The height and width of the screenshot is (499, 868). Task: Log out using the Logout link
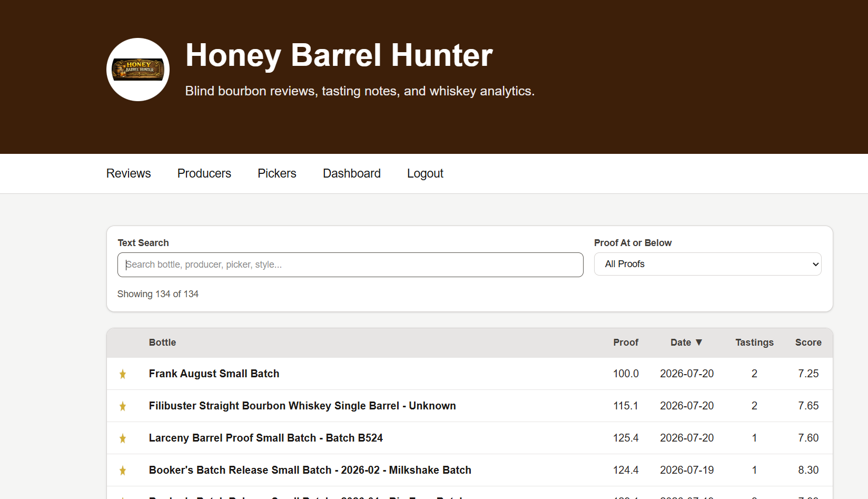click(425, 173)
